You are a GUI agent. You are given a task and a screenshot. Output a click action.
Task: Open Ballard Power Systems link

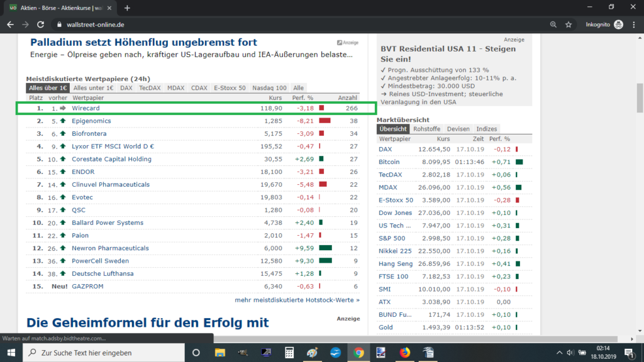pyautogui.click(x=108, y=223)
